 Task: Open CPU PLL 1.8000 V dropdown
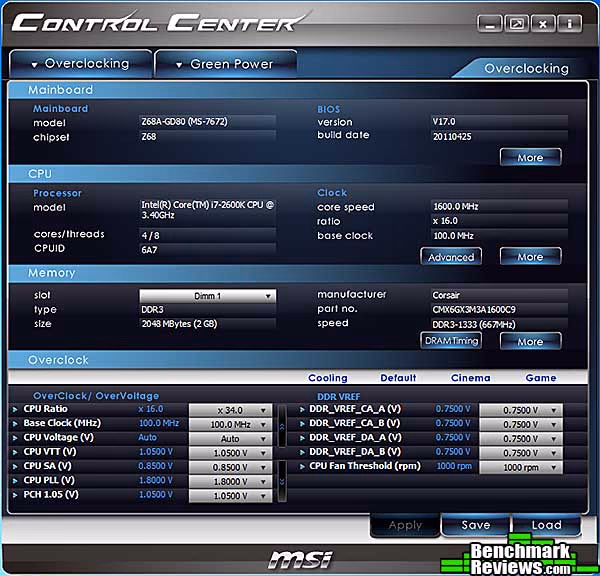coord(230,481)
